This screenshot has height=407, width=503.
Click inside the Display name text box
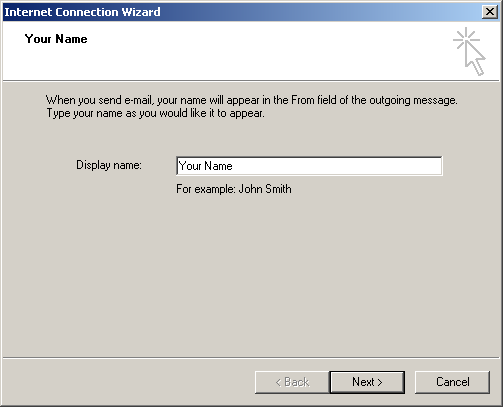coord(309,166)
